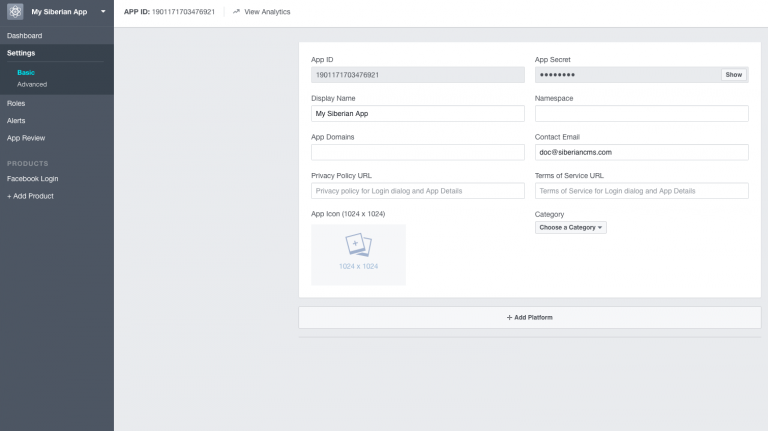Image resolution: width=768 pixels, height=431 pixels.
Task: Go to App Review page
Action: click(x=26, y=138)
